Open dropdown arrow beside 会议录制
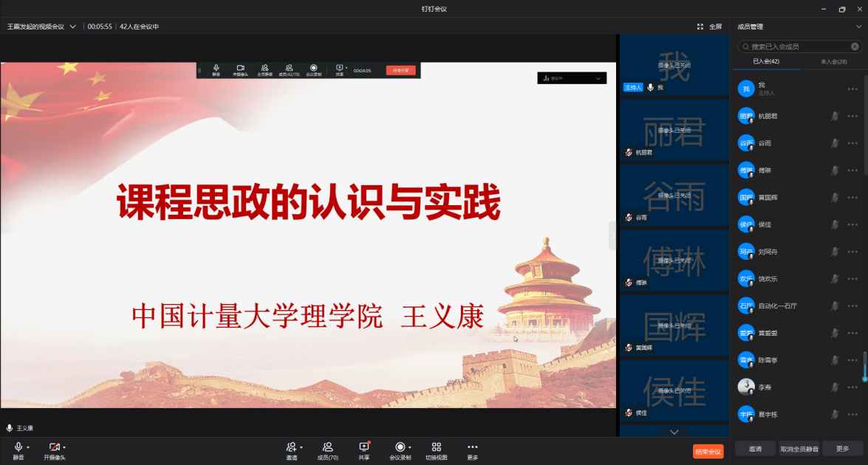The height and width of the screenshot is (465, 868). pos(410,447)
